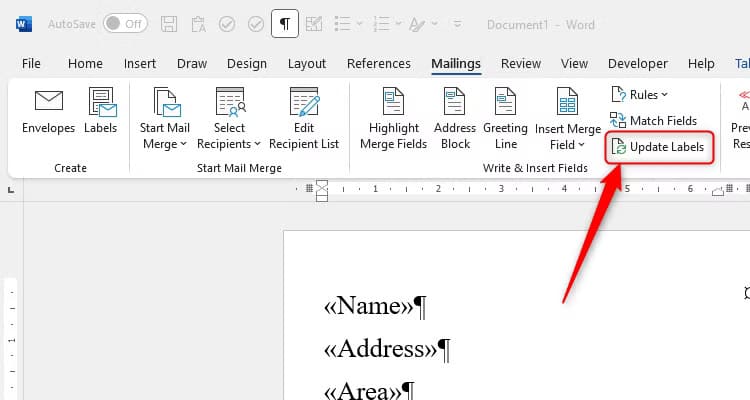Open the Select Recipients dropdown

[229, 119]
